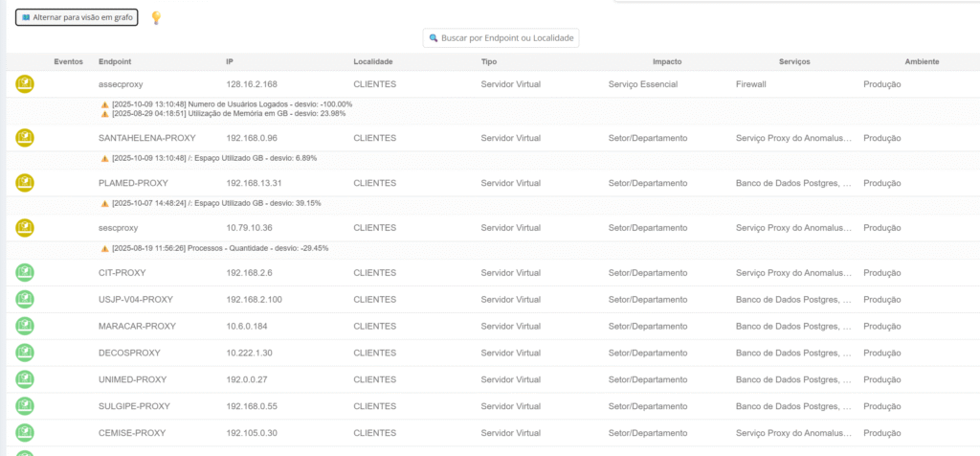Click the yellow status icon for assecproxy
The height and width of the screenshot is (456, 980).
tap(25, 84)
